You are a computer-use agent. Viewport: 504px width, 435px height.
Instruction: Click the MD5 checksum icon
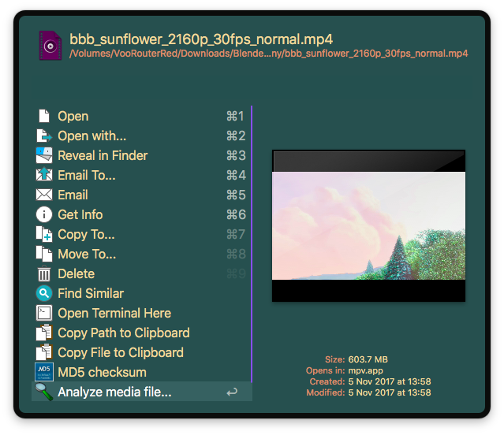pyautogui.click(x=44, y=372)
